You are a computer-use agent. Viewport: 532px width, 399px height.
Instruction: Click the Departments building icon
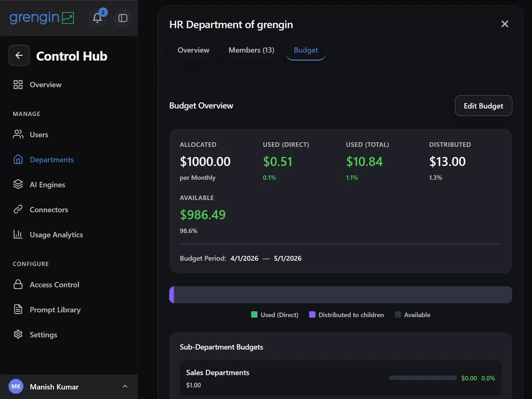[x=18, y=160]
